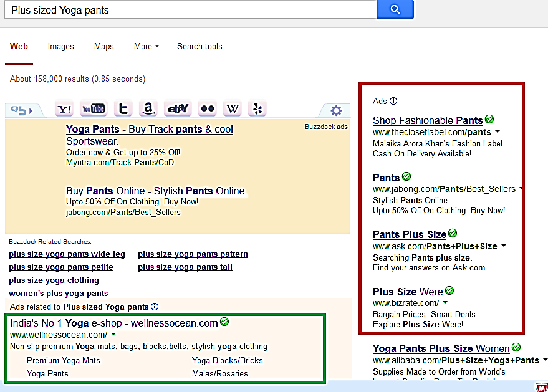Click info icon next to Ads related to
548x392 pixels.
[155, 307]
